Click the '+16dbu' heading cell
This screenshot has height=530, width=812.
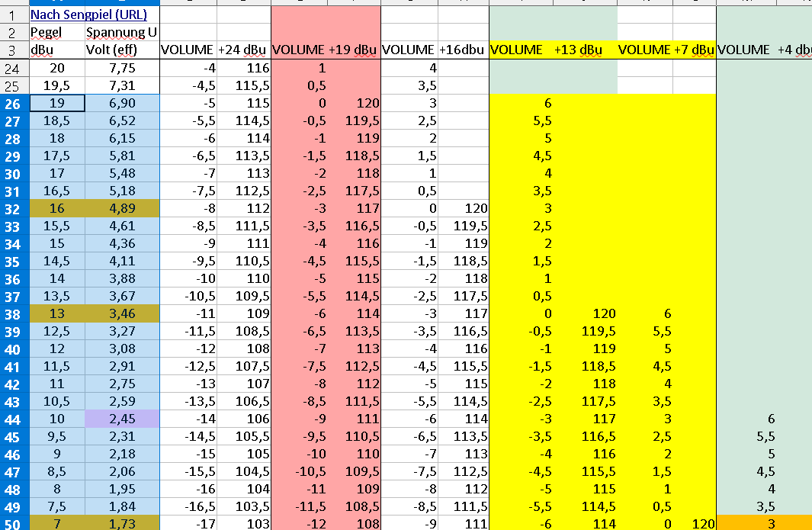coord(463,50)
